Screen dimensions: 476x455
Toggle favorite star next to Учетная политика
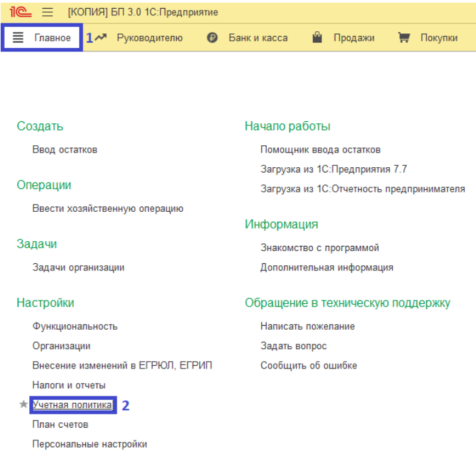24,404
